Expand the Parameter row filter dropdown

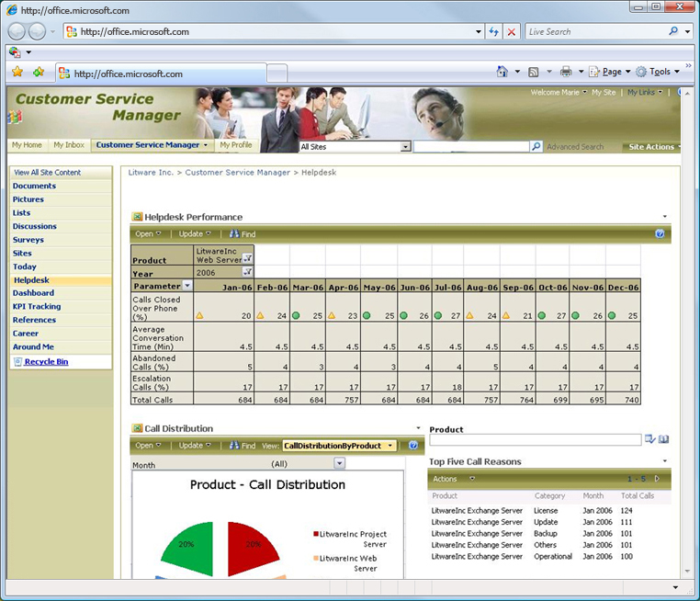tap(187, 286)
